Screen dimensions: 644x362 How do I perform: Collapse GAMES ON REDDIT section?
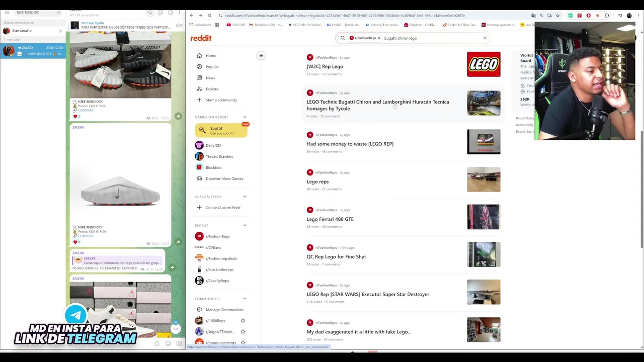[x=245, y=117]
